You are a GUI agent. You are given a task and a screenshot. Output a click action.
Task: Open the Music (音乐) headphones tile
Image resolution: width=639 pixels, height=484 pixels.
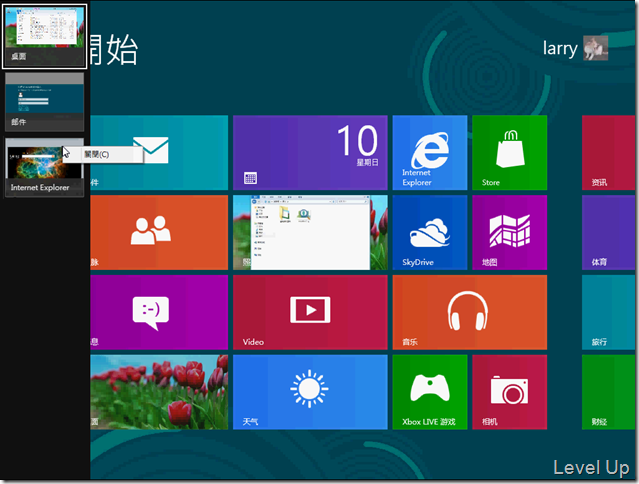pyautogui.click(x=469, y=312)
